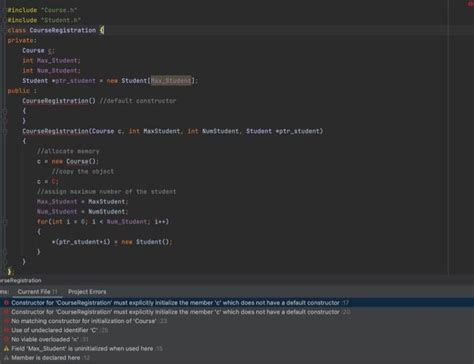The width and height of the screenshot is (474, 364).
Task: Open the "No matching constructor for initialization" error
Action: (84, 321)
